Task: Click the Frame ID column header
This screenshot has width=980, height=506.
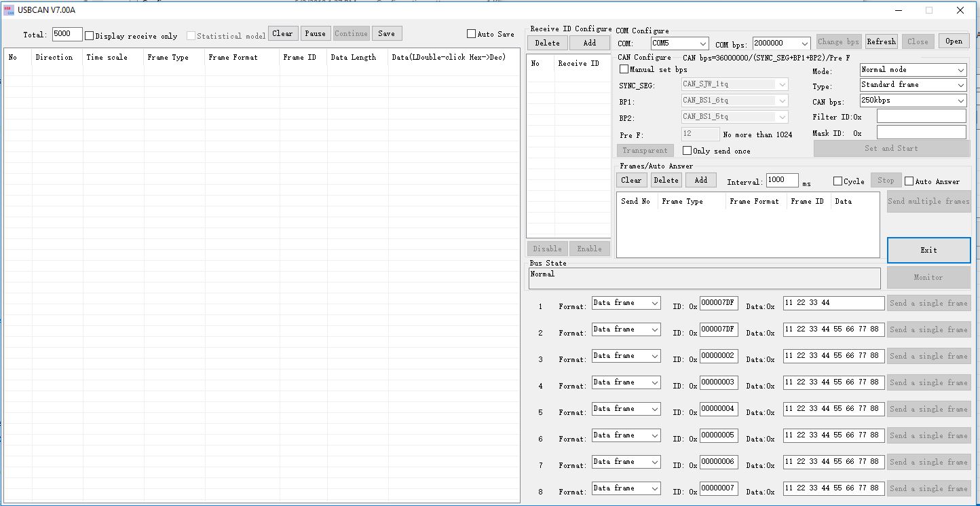Action: click(299, 58)
